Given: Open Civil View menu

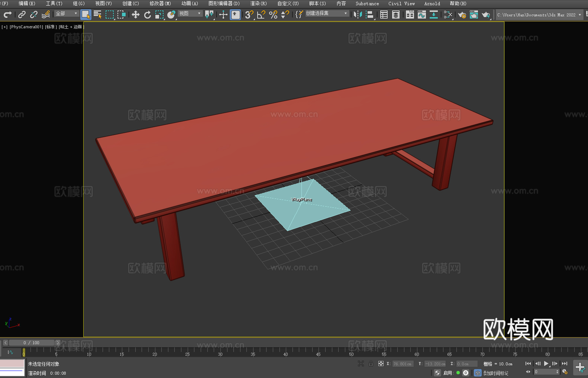Looking at the screenshot, I should [x=401, y=3].
